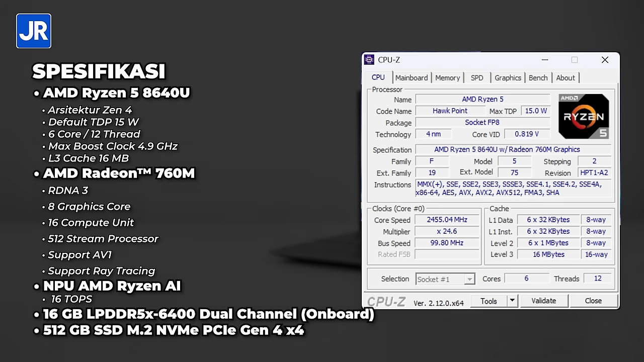Click the CPU-Z icon in the title bar
This screenshot has width=644, height=362.
coord(369,60)
